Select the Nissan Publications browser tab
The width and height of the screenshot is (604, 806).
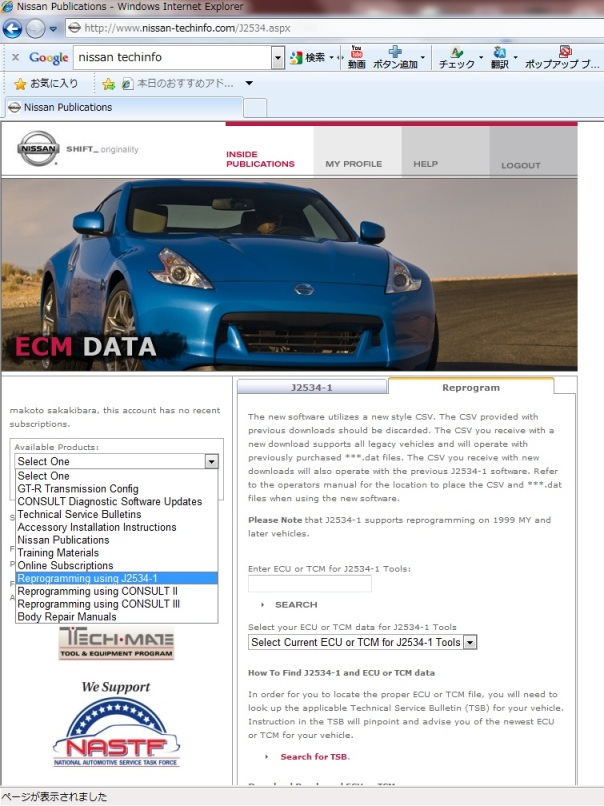click(x=123, y=107)
